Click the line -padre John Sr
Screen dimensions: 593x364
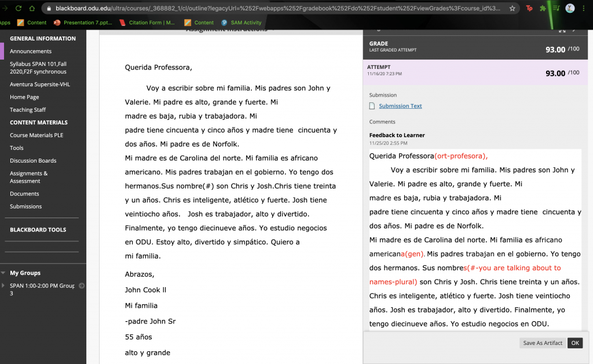(x=150, y=321)
